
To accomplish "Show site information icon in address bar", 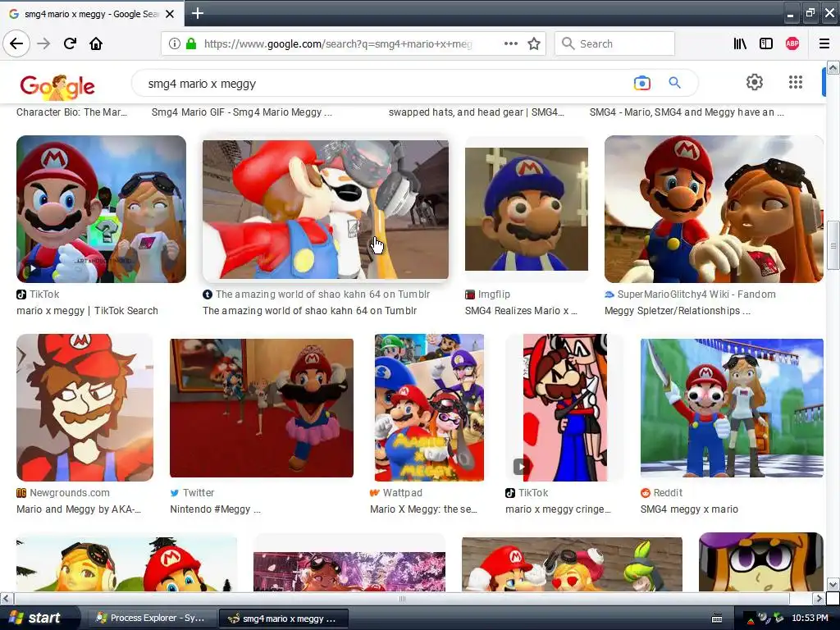I will click(174, 43).
